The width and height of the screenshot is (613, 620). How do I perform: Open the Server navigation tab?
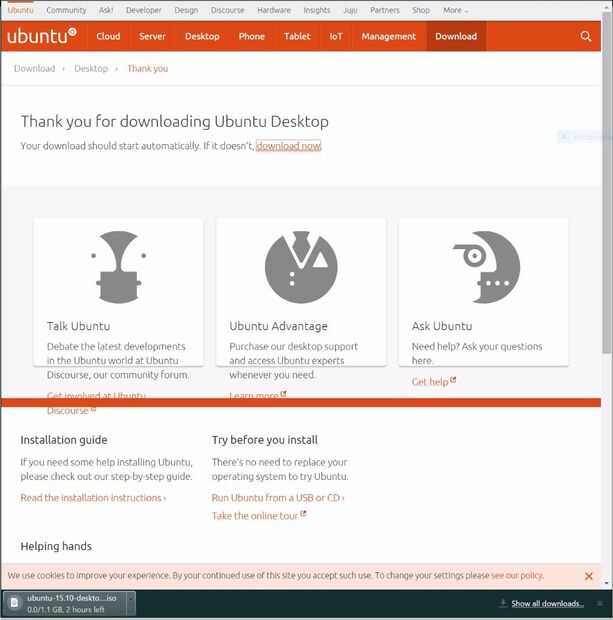(x=152, y=36)
